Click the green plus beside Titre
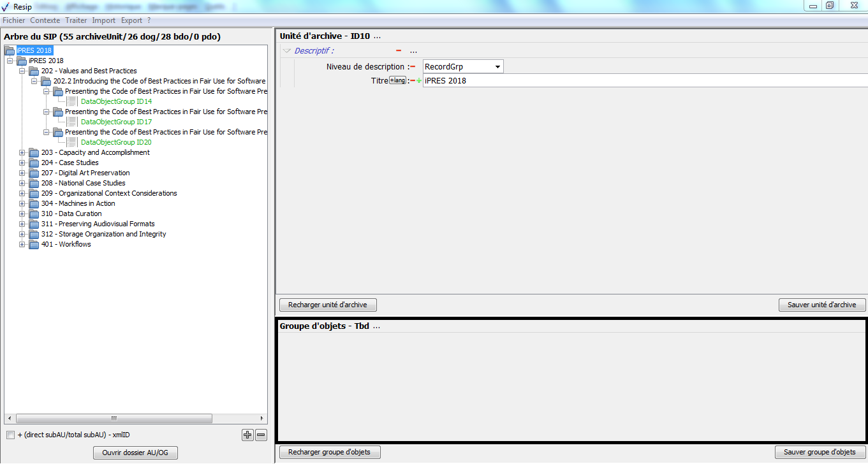868x464 pixels. 419,81
